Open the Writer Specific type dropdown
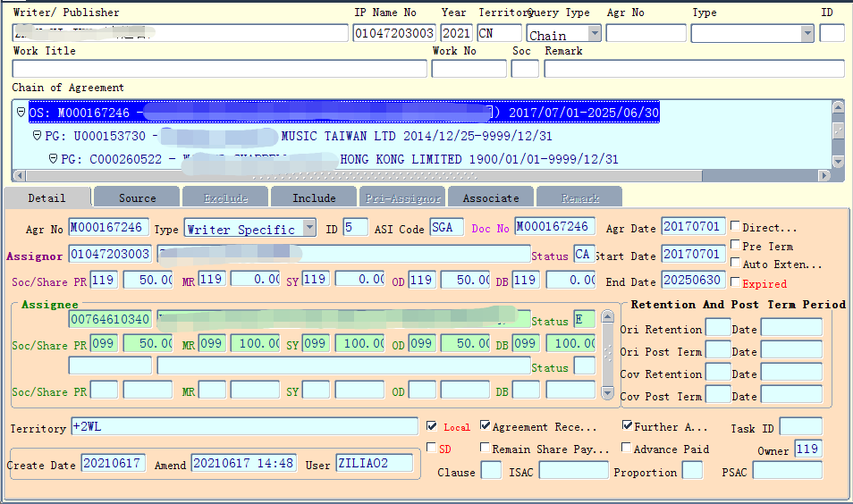The width and height of the screenshot is (853, 504). point(309,227)
